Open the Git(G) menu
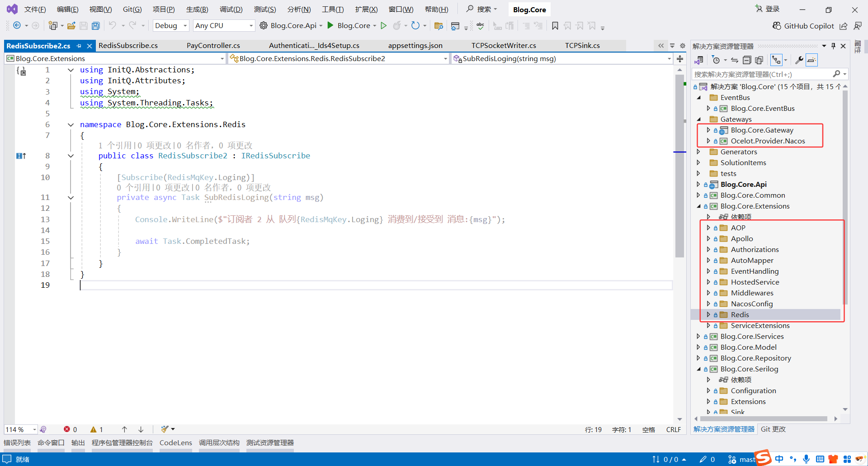The height and width of the screenshot is (466, 868). pyautogui.click(x=132, y=10)
